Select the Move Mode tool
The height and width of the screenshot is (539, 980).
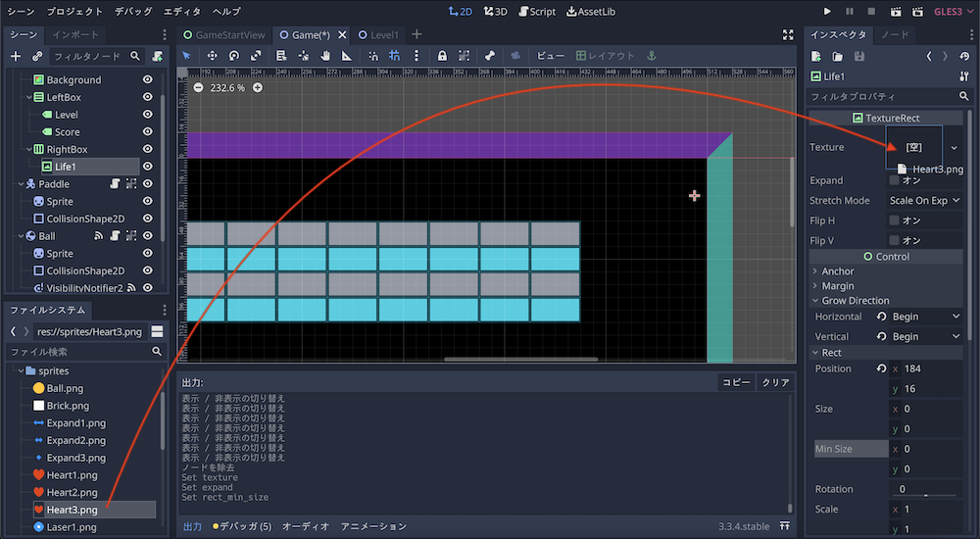pos(213,56)
